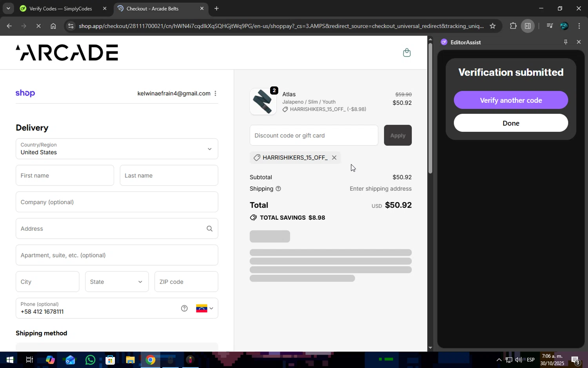Switch to the Checkout - Arcade Belts tab
The image size is (588, 368).
click(152, 8)
